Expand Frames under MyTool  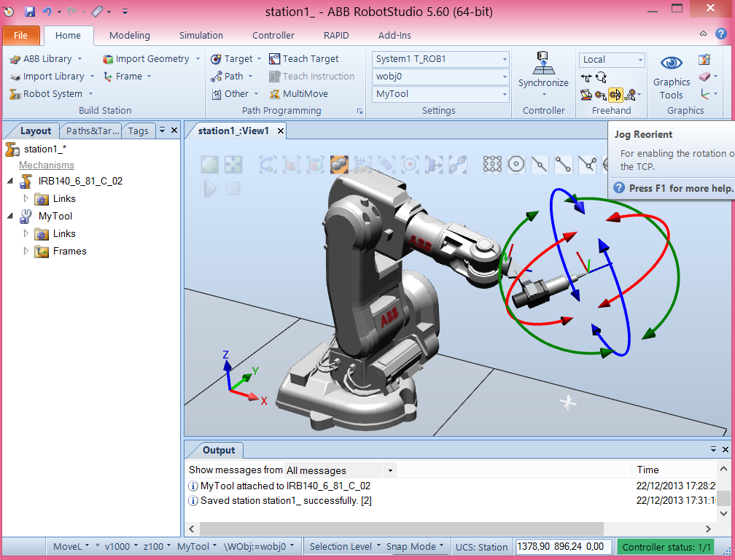point(26,251)
